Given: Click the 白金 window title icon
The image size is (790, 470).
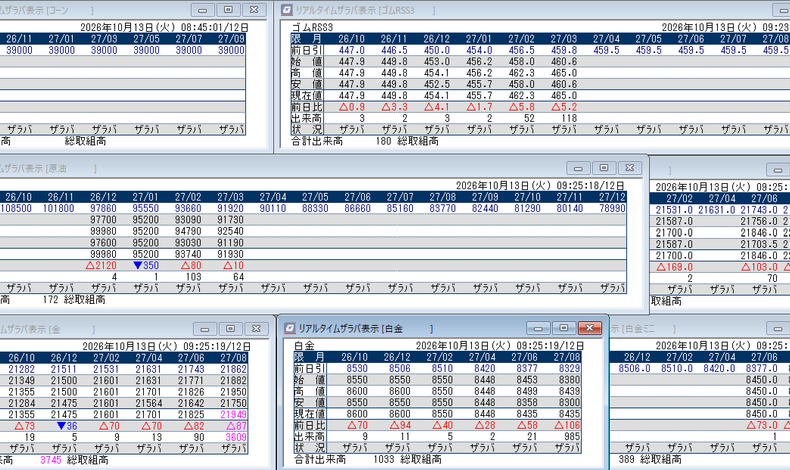Looking at the screenshot, I should pyautogui.click(x=290, y=328).
